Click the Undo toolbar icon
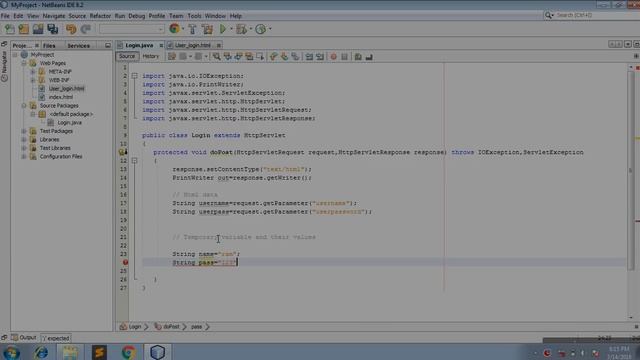 click(71, 29)
